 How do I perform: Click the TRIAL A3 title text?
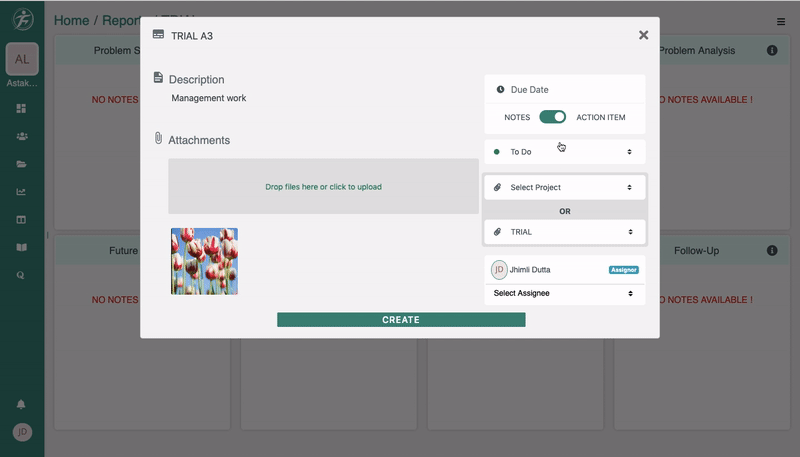click(x=192, y=36)
